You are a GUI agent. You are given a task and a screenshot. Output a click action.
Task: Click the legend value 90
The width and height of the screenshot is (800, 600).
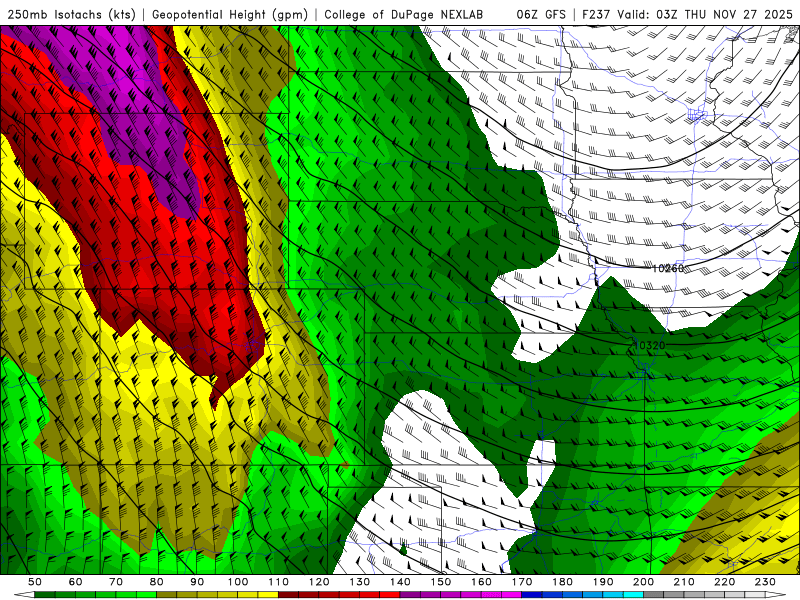click(197, 582)
